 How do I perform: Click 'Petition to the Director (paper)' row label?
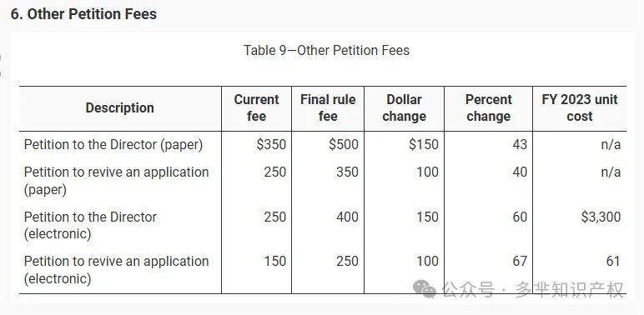pyautogui.click(x=113, y=145)
